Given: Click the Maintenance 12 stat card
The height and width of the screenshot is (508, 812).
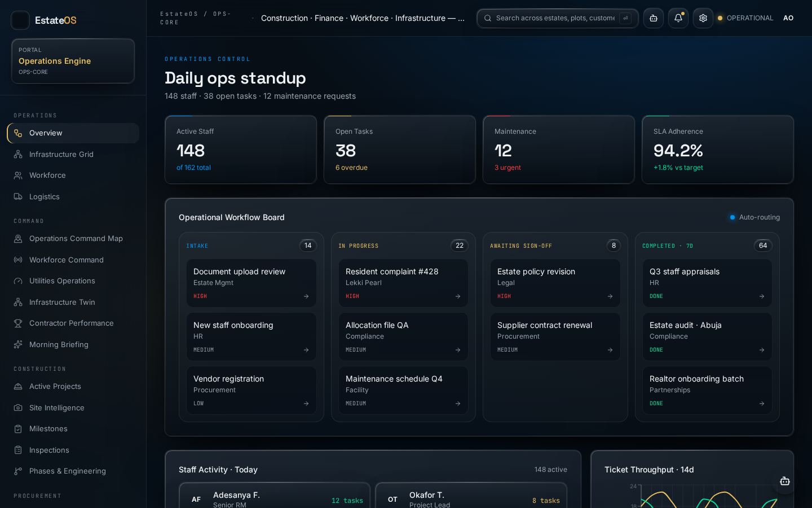Looking at the screenshot, I should point(559,150).
